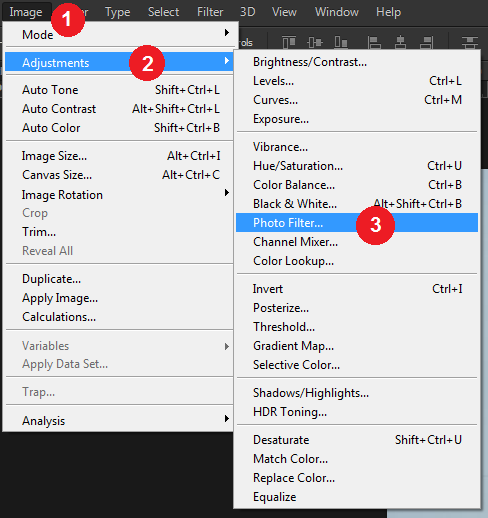This screenshot has height=518, width=488.
Task: Apply Desaturate adjustment
Action: point(357,440)
